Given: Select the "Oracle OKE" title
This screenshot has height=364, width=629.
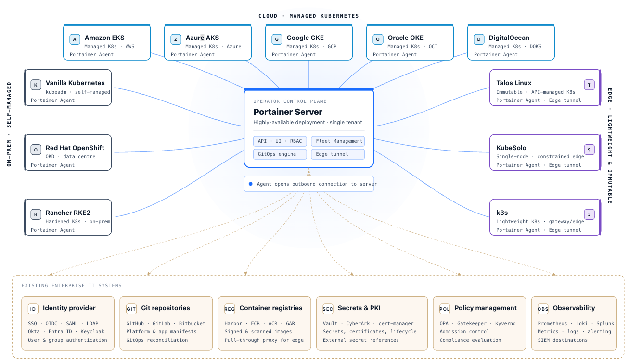Looking at the screenshot, I should [406, 38].
